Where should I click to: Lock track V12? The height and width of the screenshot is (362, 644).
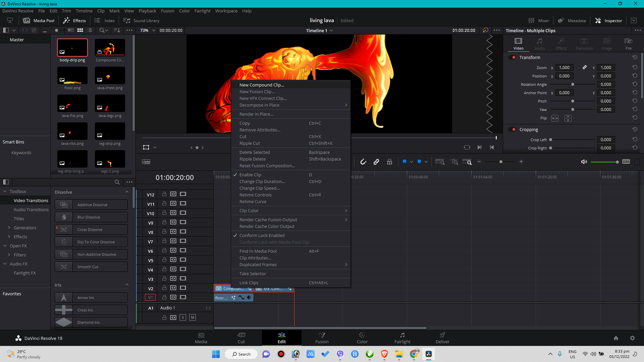164,194
